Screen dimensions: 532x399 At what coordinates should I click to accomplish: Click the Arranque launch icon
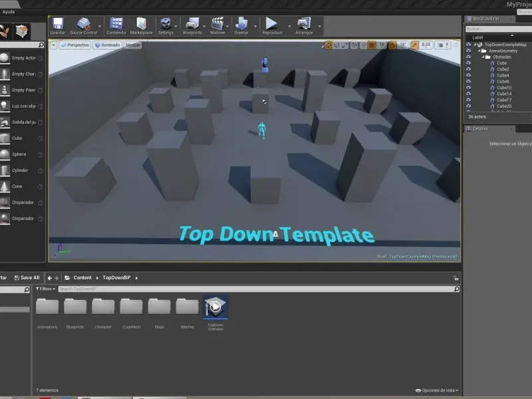(304, 26)
